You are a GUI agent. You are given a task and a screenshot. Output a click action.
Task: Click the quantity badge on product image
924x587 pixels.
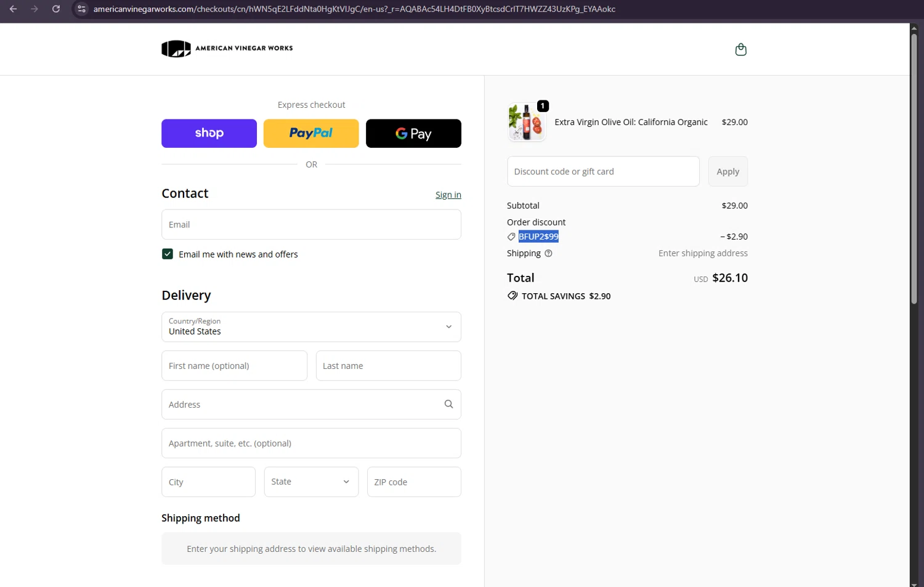click(543, 106)
